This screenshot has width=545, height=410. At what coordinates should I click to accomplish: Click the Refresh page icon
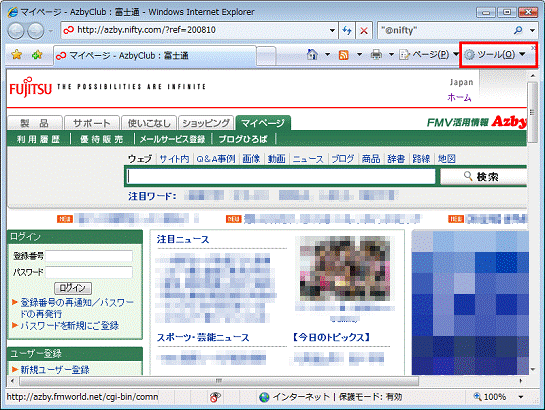(347, 31)
